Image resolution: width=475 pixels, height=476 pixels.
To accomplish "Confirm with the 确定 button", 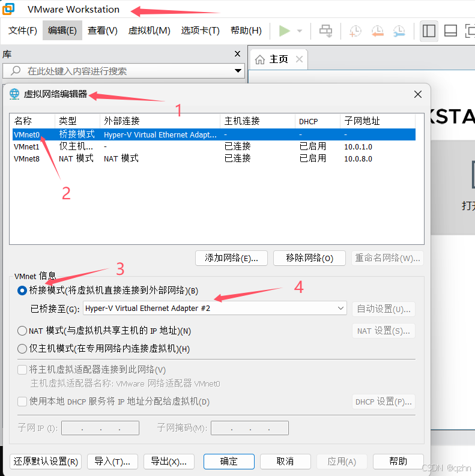I will (229, 462).
